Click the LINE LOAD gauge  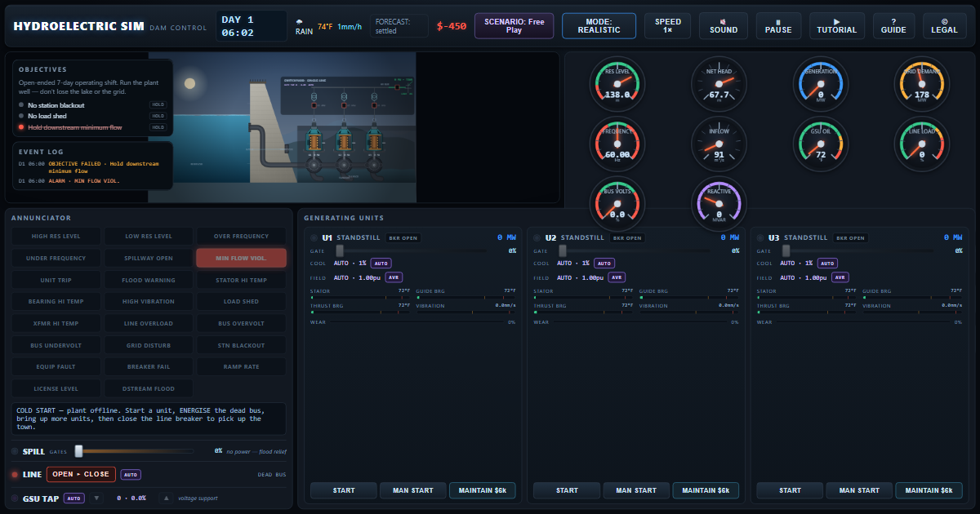coord(922,144)
